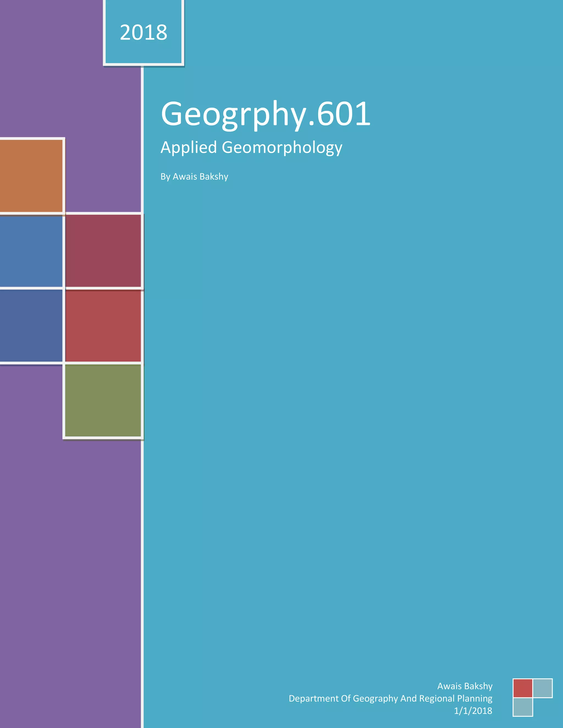Click upper-right pale blue logo square
This screenshot has height=728, width=563.
[543, 688]
